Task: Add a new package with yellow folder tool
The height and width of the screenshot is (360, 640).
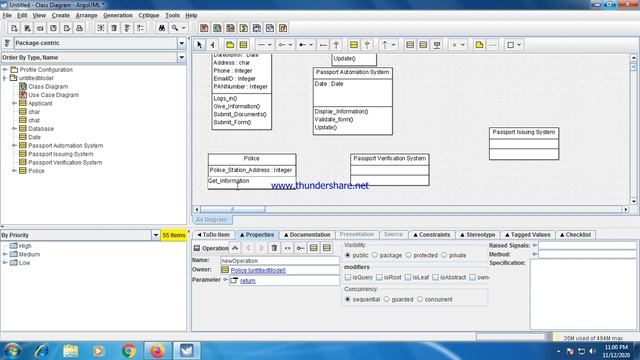Action: 230,45
